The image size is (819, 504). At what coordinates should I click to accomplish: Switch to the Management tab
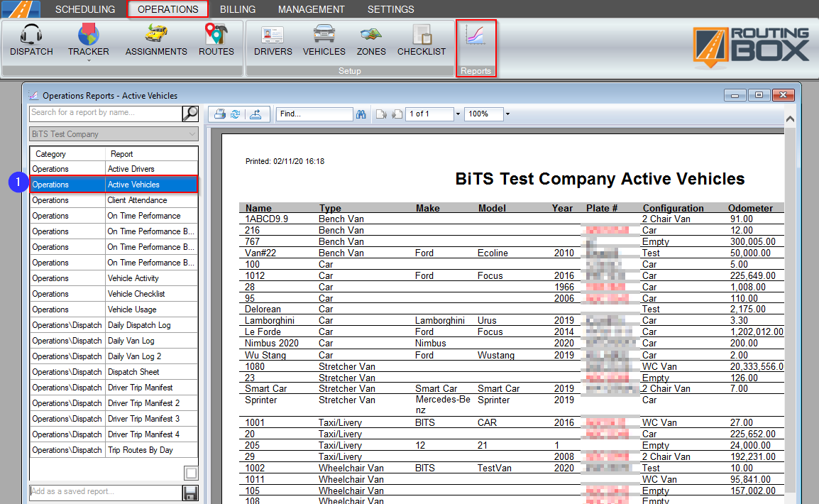tap(312, 9)
